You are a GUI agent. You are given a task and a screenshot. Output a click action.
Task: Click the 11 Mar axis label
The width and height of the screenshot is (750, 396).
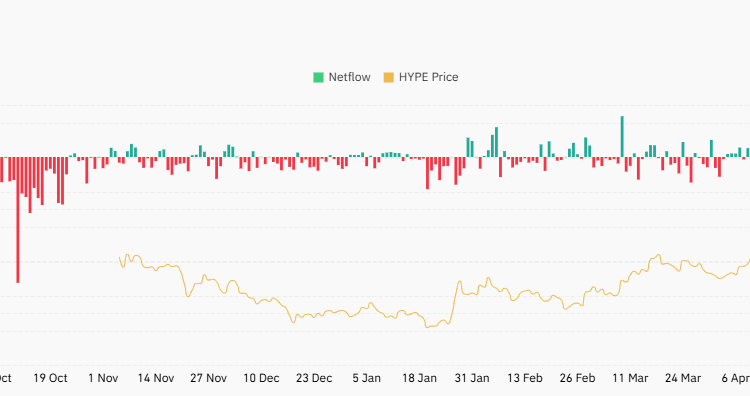[630, 378]
